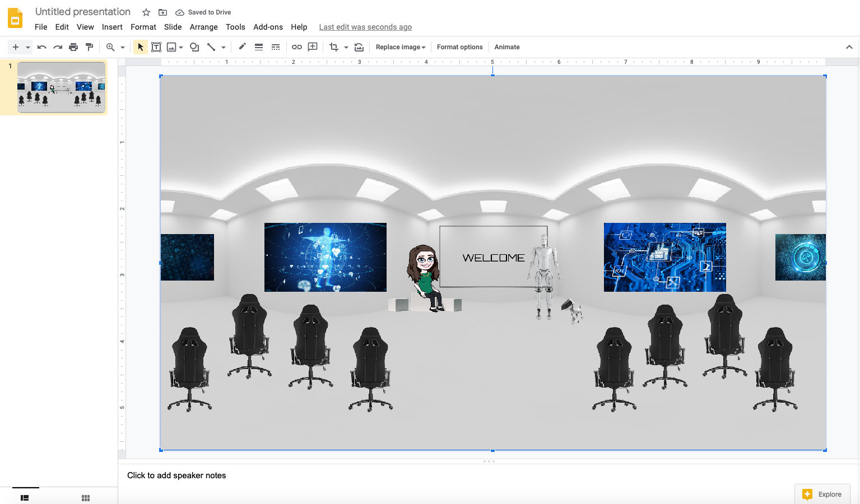Insert a link

coord(297,46)
